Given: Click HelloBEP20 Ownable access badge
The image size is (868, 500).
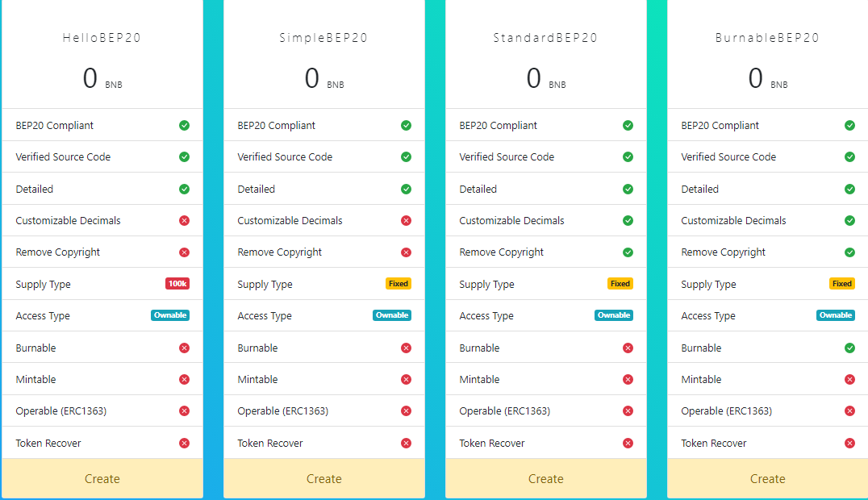Looking at the screenshot, I should [170, 315].
